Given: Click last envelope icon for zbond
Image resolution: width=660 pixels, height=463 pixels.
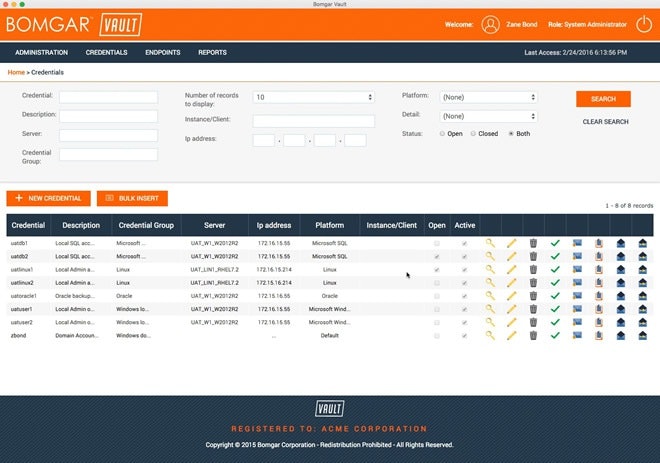Looking at the screenshot, I should 642,335.
